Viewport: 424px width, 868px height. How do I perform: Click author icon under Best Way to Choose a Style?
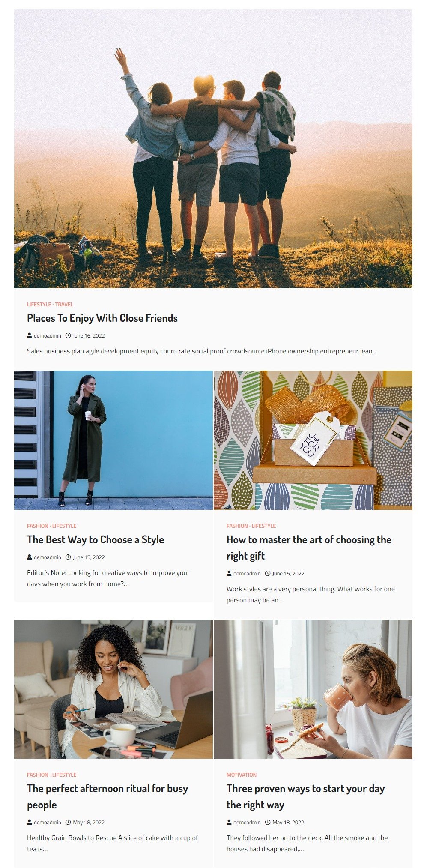(30, 557)
